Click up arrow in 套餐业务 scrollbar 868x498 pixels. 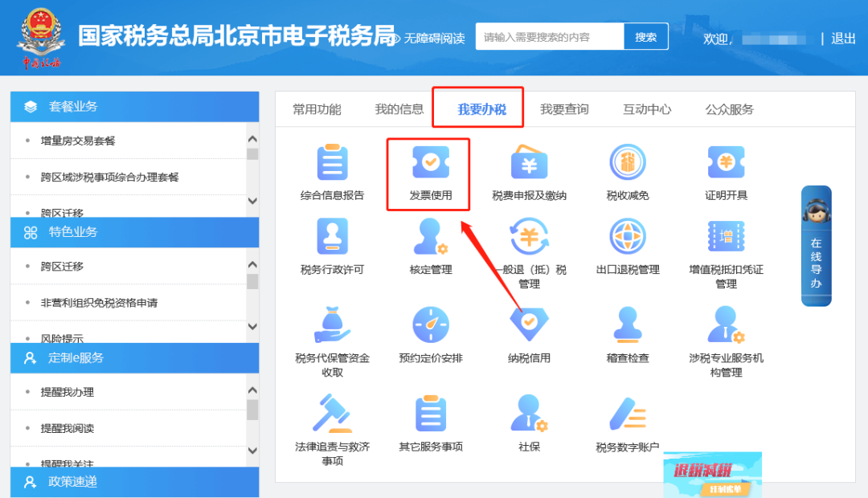tap(252, 139)
